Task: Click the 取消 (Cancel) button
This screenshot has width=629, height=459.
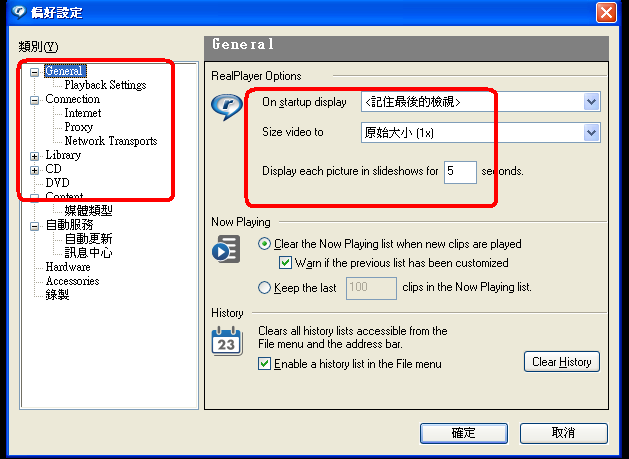Action: pyautogui.click(x=564, y=433)
